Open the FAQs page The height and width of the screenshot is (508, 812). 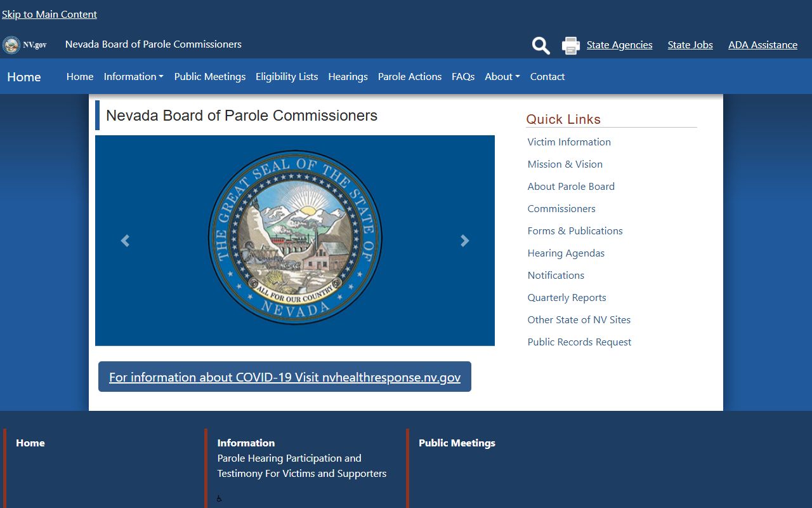tap(463, 76)
